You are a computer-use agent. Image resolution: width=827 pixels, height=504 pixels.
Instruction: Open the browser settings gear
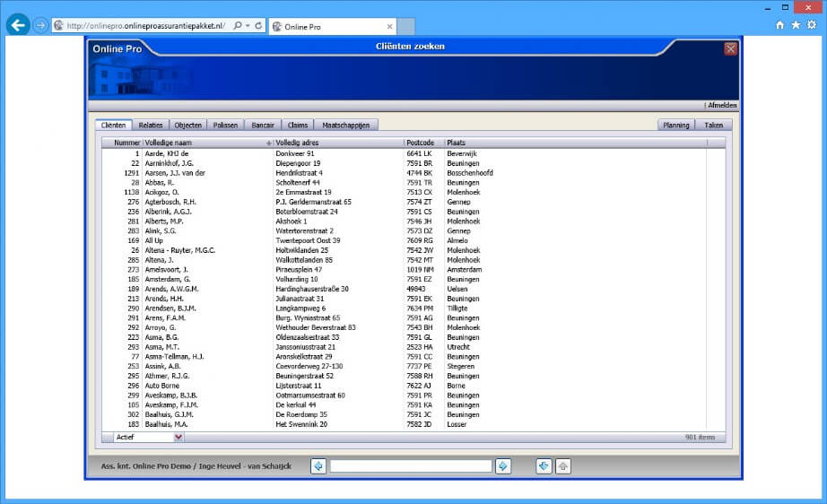click(x=812, y=25)
